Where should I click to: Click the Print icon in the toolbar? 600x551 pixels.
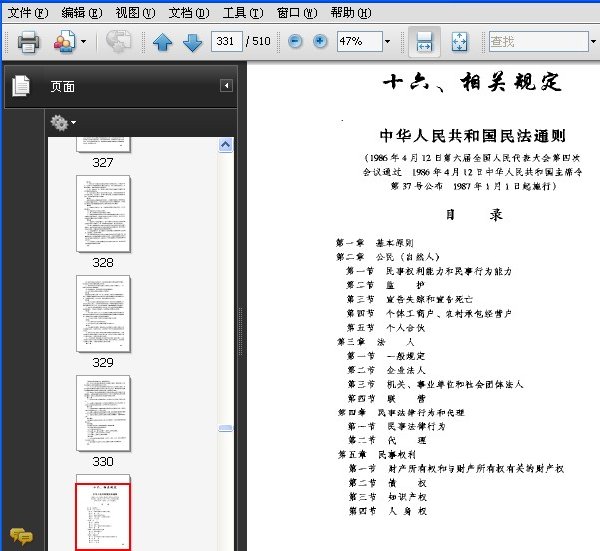[28, 41]
